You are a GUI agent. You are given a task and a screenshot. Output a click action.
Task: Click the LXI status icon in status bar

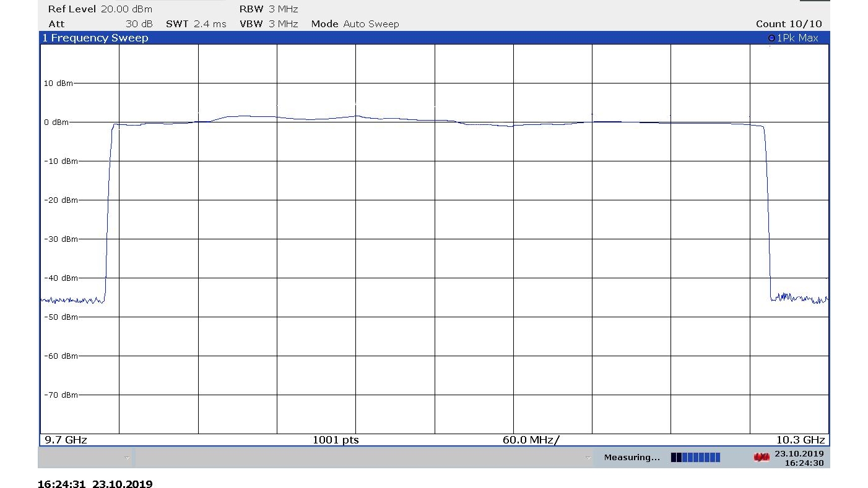[761, 458]
